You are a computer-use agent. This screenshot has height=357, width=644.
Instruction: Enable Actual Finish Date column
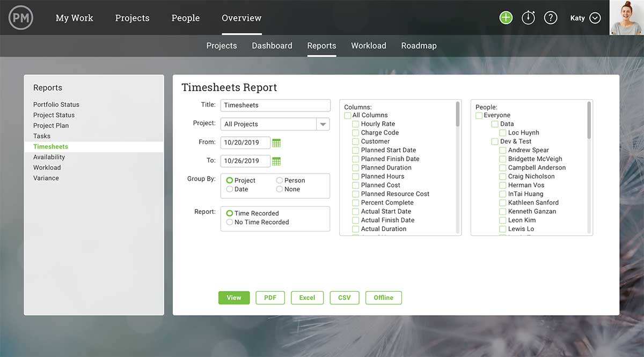(356, 220)
